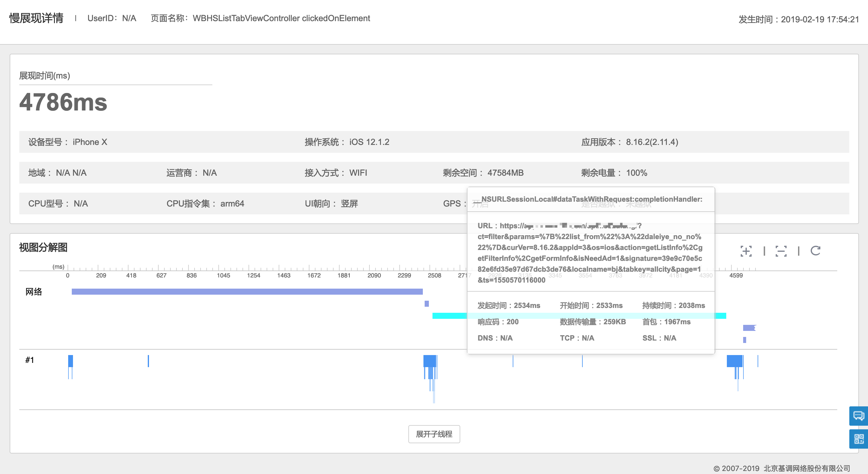Image resolution: width=868 pixels, height=474 pixels.
Task: Click the 慢展现详情 page title
Action: click(36, 18)
